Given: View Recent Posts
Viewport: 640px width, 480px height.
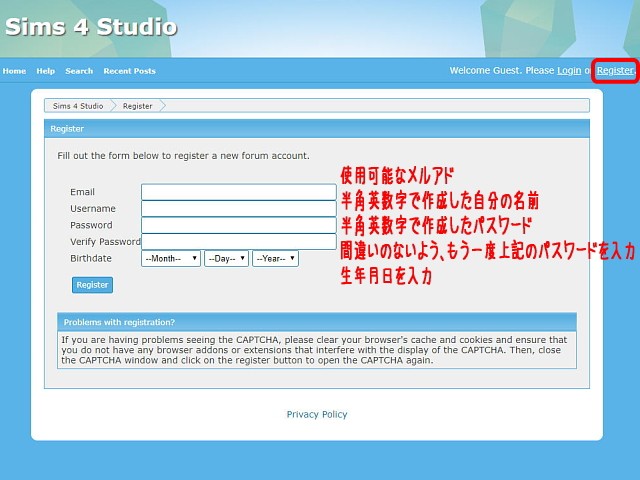Looking at the screenshot, I should [129, 71].
